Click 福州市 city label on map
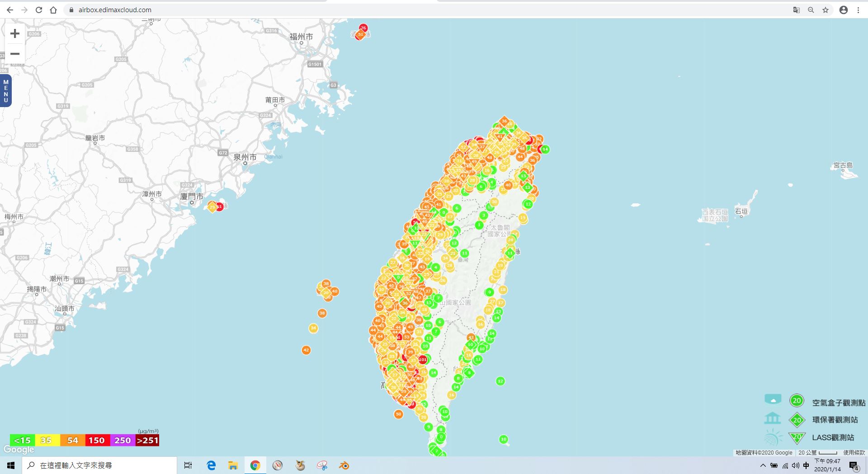The image size is (868, 474). (301, 37)
